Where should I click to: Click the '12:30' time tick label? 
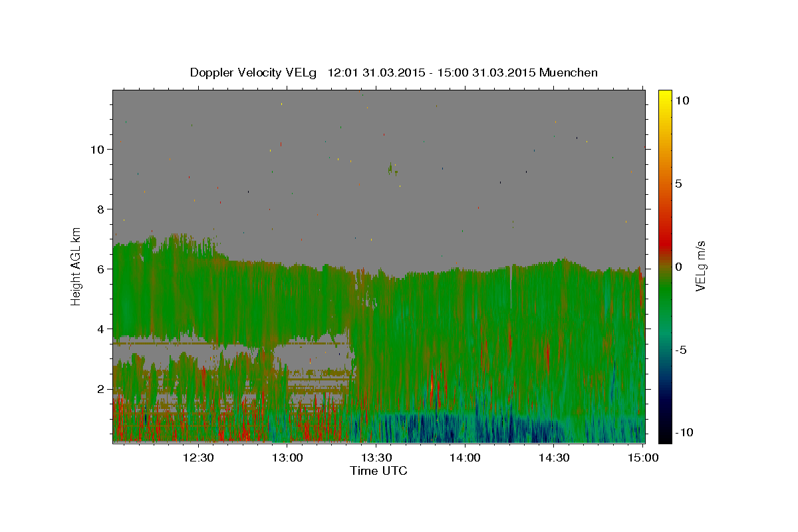[198, 458]
